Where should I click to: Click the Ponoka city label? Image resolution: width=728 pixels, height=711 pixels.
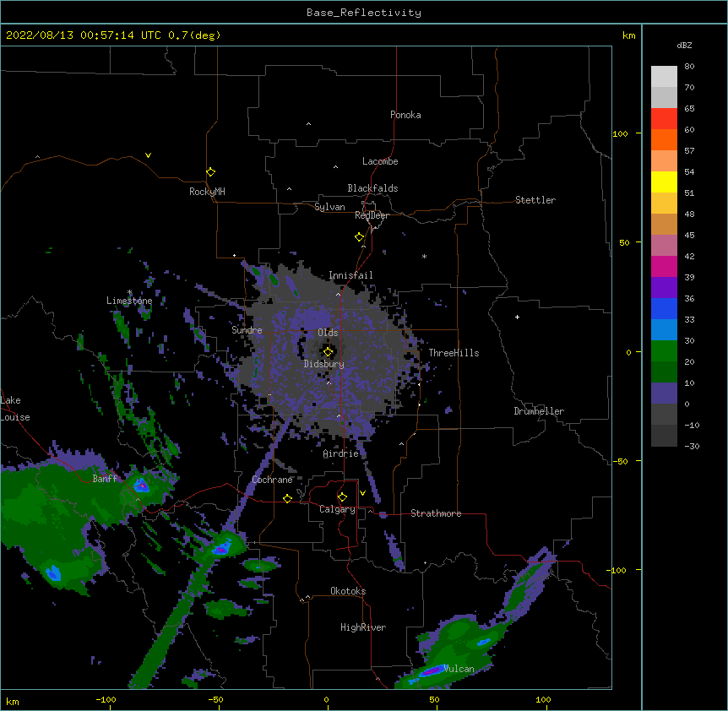point(405,115)
